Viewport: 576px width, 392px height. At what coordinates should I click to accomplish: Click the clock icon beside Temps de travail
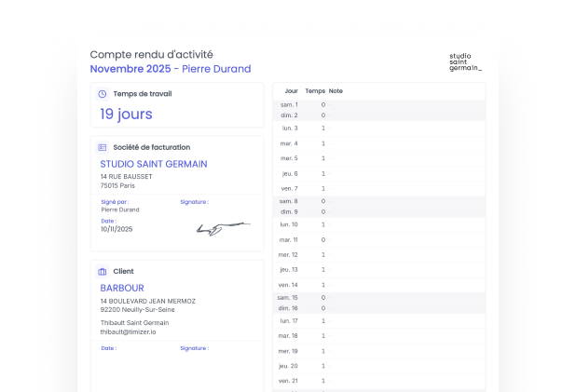coord(103,94)
